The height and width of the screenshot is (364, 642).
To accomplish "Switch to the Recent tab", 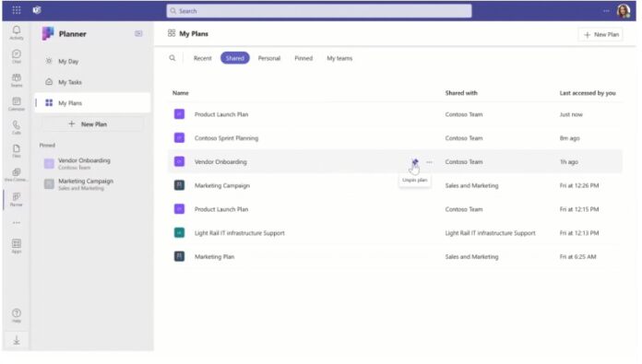I will [203, 58].
